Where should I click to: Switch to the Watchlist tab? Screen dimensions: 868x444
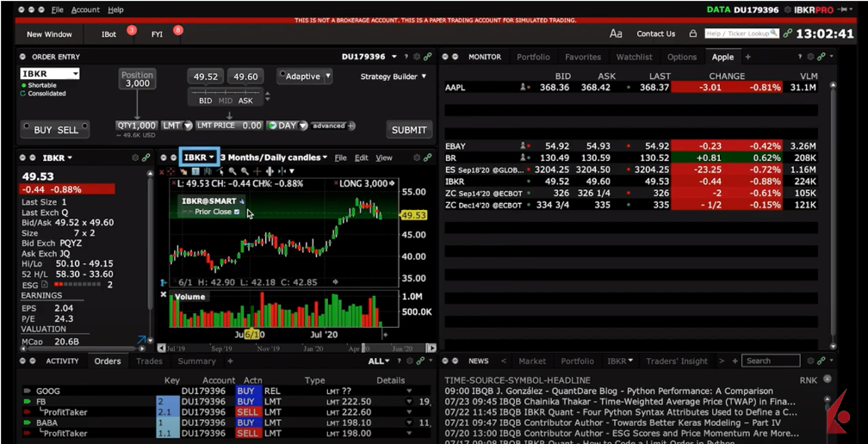pyautogui.click(x=634, y=57)
